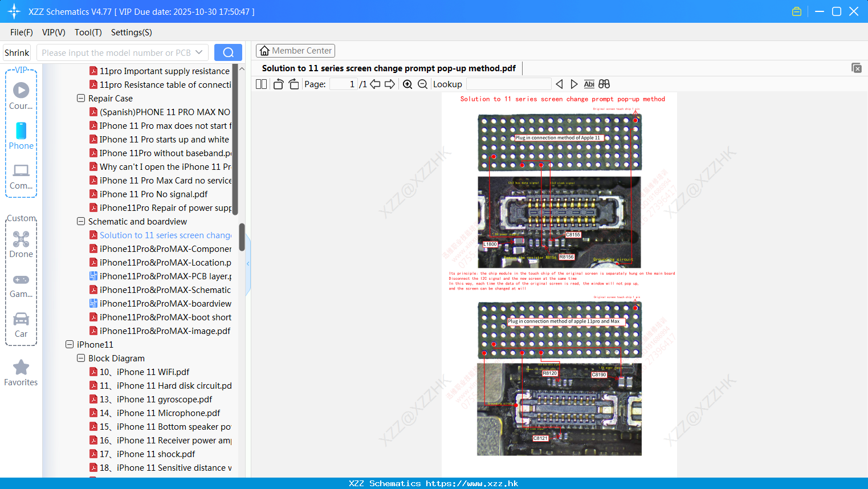
Task: Open iPhone11Pro&ProMAX-boardview file
Action: (160, 304)
